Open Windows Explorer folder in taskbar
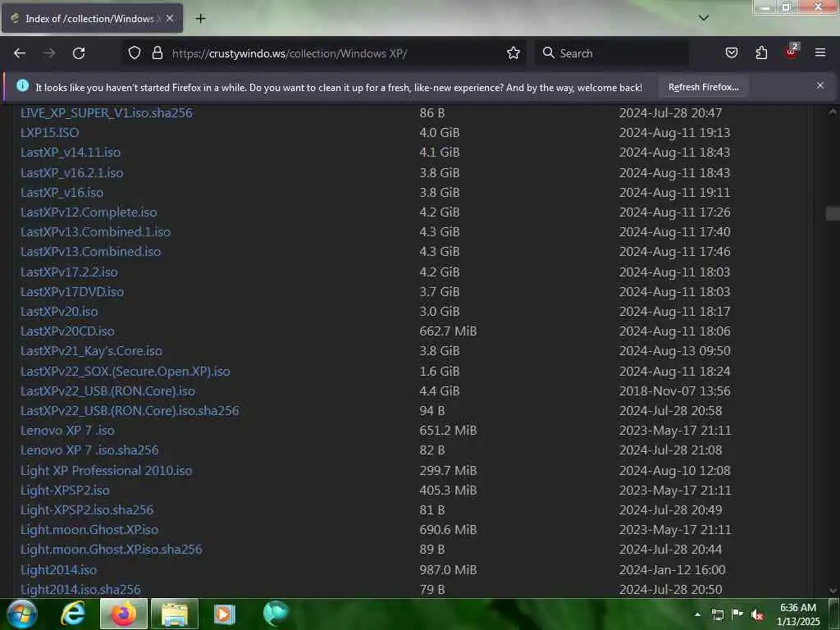 click(175, 614)
